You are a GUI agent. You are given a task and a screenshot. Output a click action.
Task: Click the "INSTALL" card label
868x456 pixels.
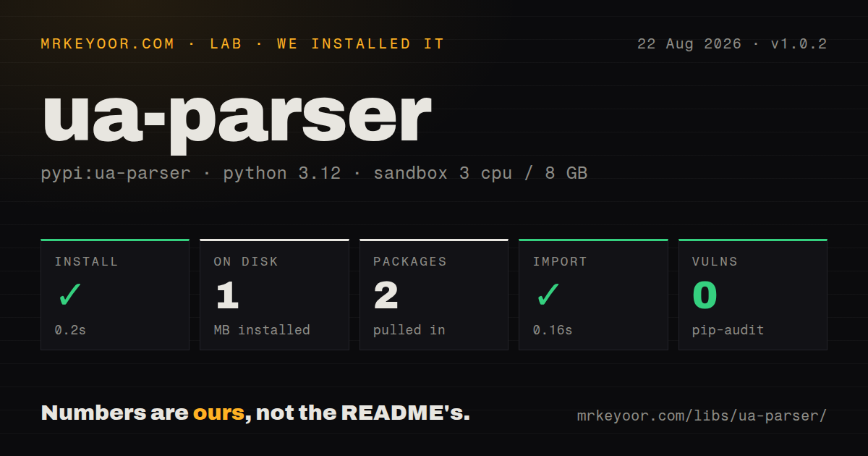86,262
